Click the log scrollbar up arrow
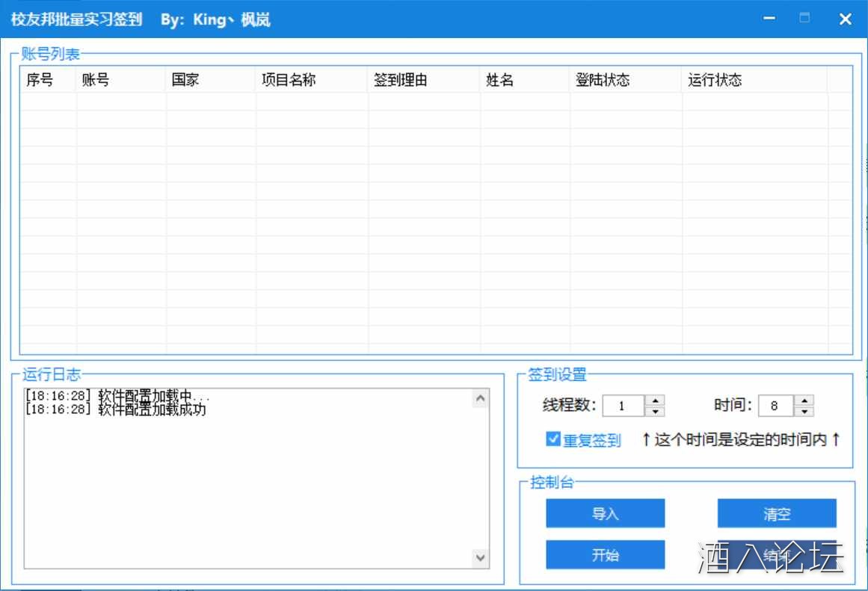868x591 pixels. coord(480,397)
